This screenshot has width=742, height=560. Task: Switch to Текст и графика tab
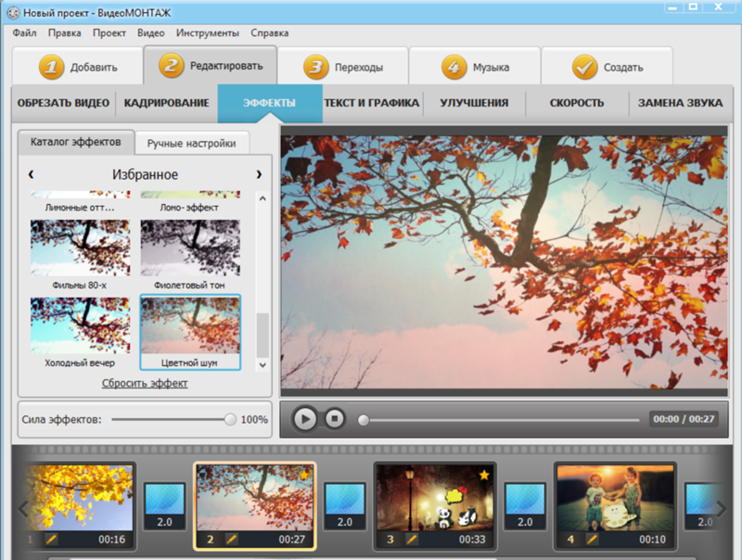pos(372,103)
